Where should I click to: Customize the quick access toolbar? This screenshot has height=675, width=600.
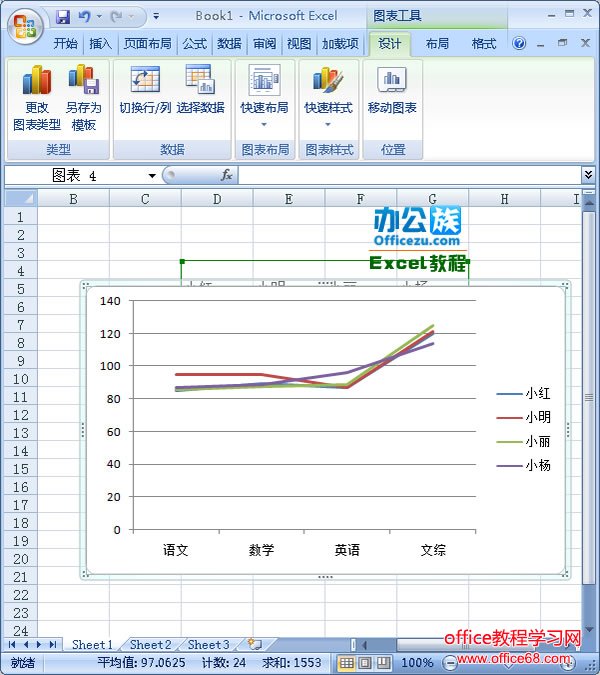pyautogui.click(x=156, y=17)
